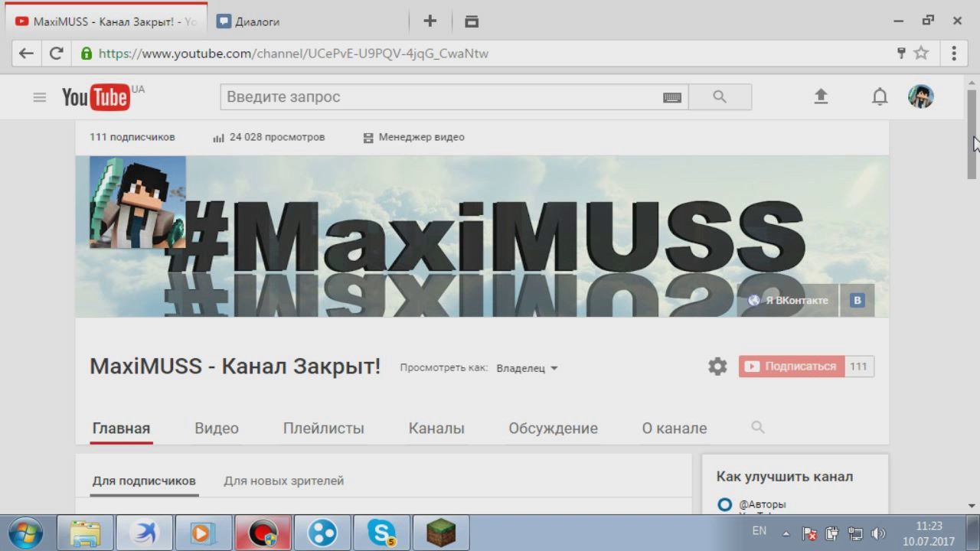This screenshot has height=551, width=980.
Task: Open the tab overview icon next to plus
Action: click(472, 21)
